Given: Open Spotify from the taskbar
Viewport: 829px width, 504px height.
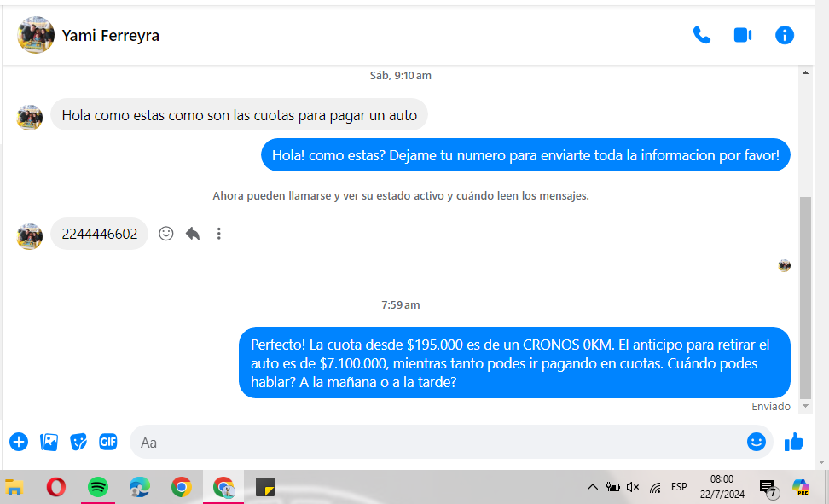Looking at the screenshot, I should click(98, 487).
